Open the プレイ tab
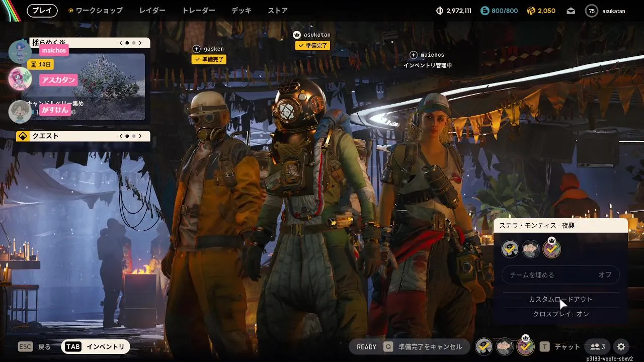The width and height of the screenshot is (644, 362). (42, 11)
